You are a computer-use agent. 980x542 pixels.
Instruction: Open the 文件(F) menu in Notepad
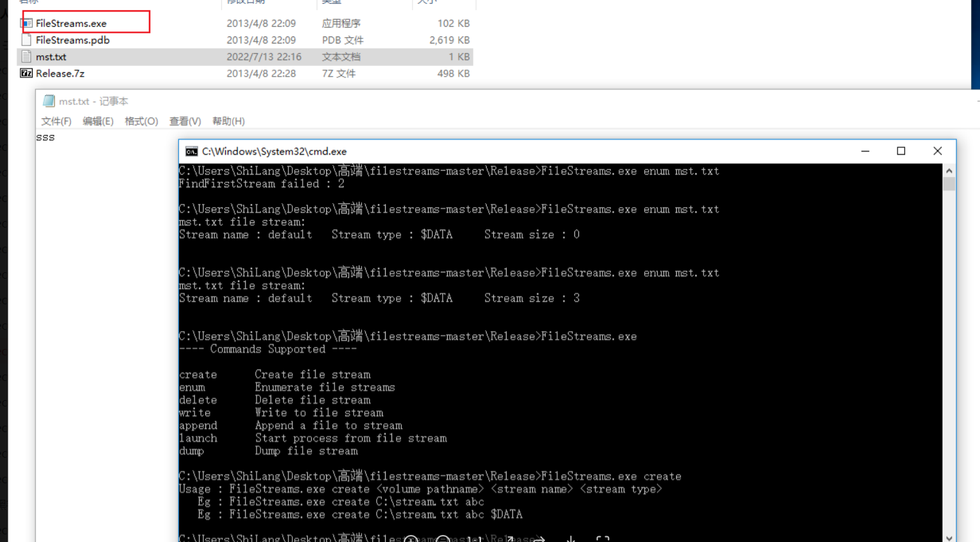(x=56, y=121)
